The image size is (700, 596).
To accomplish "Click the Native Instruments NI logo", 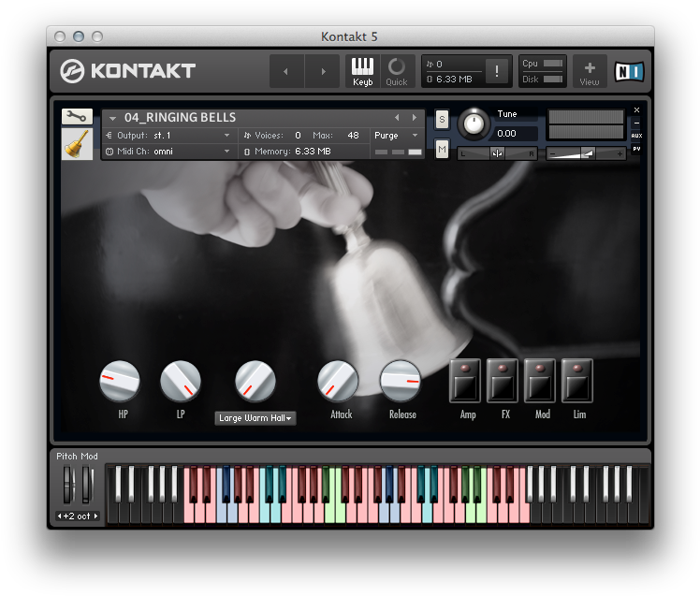I will coord(629,71).
